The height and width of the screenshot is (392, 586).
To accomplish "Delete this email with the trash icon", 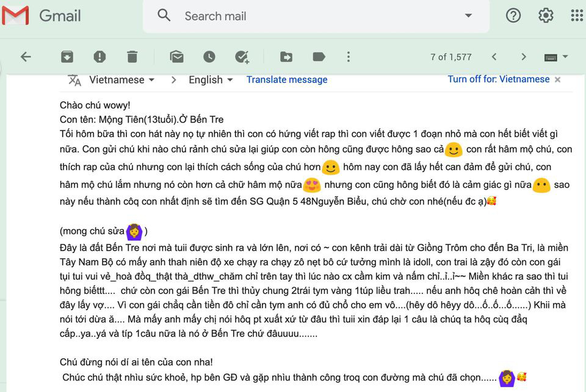I will tap(132, 57).
